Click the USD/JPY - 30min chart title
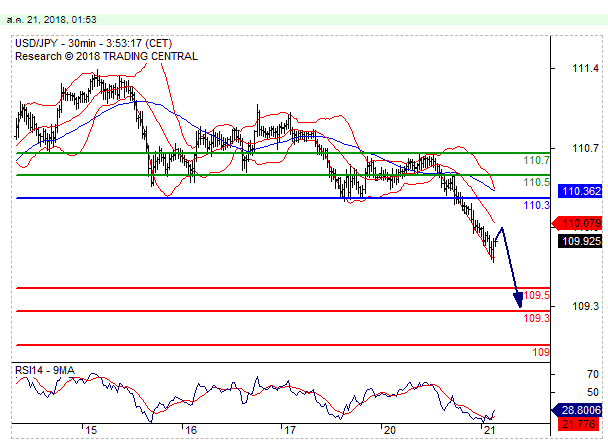Viewport: 608px width, 447px height. tap(93, 43)
